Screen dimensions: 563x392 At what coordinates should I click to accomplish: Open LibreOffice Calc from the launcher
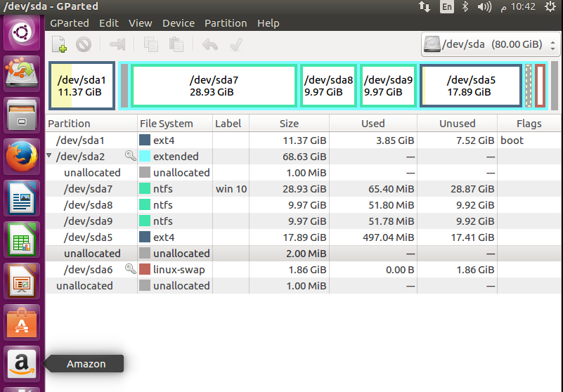coord(22,240)
